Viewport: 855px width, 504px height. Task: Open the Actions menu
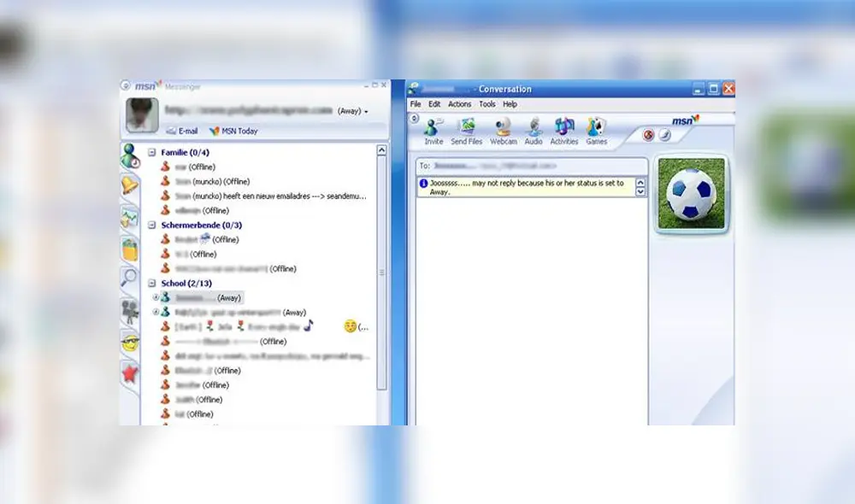(x=460, y=103)
